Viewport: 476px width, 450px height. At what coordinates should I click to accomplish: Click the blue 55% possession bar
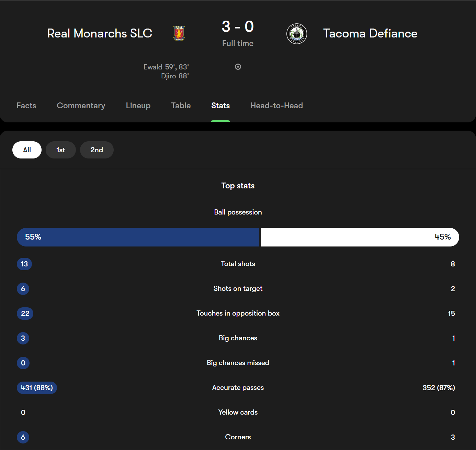point(138,237)
